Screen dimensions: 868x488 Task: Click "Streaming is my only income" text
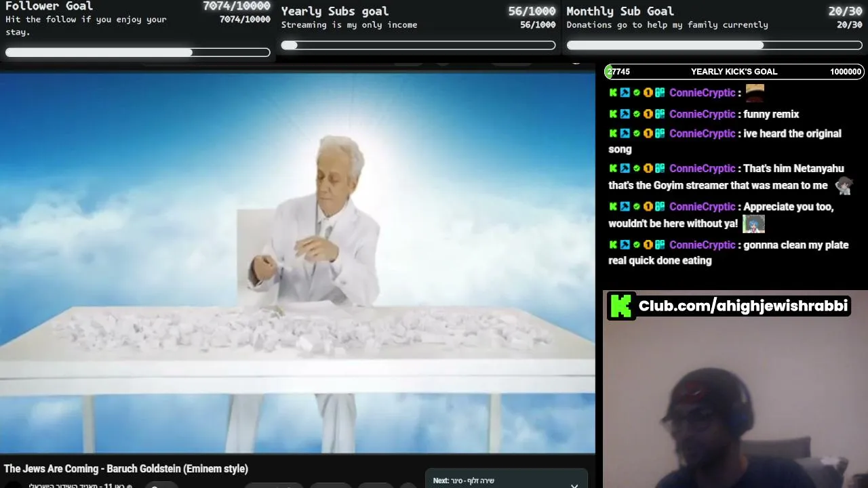click(x=349, y=25)
